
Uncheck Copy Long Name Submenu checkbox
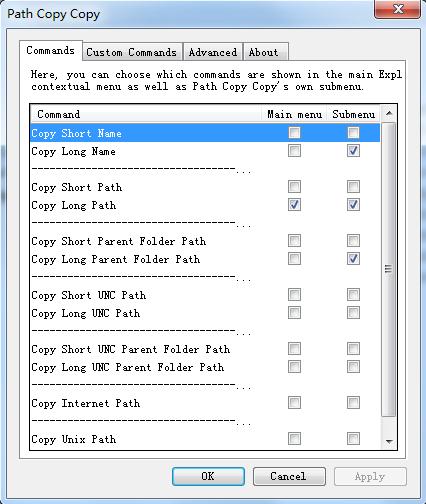tap(353, 151)
